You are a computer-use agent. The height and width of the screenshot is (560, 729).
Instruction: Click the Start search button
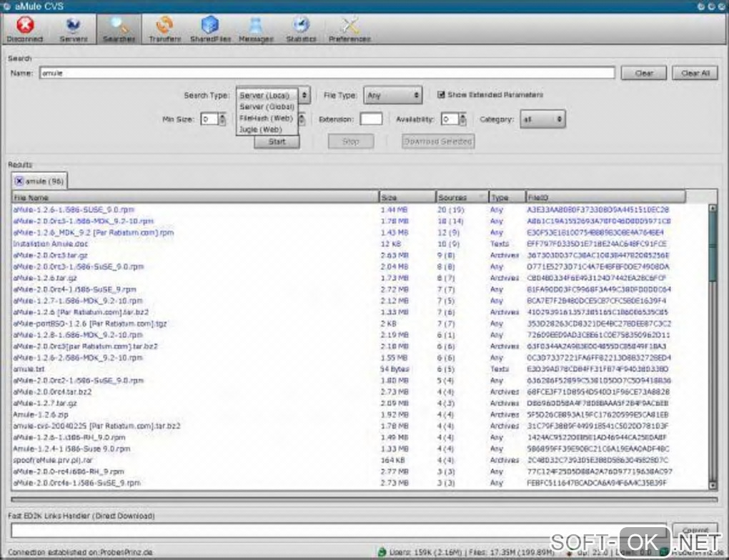(x=277, y=141)
